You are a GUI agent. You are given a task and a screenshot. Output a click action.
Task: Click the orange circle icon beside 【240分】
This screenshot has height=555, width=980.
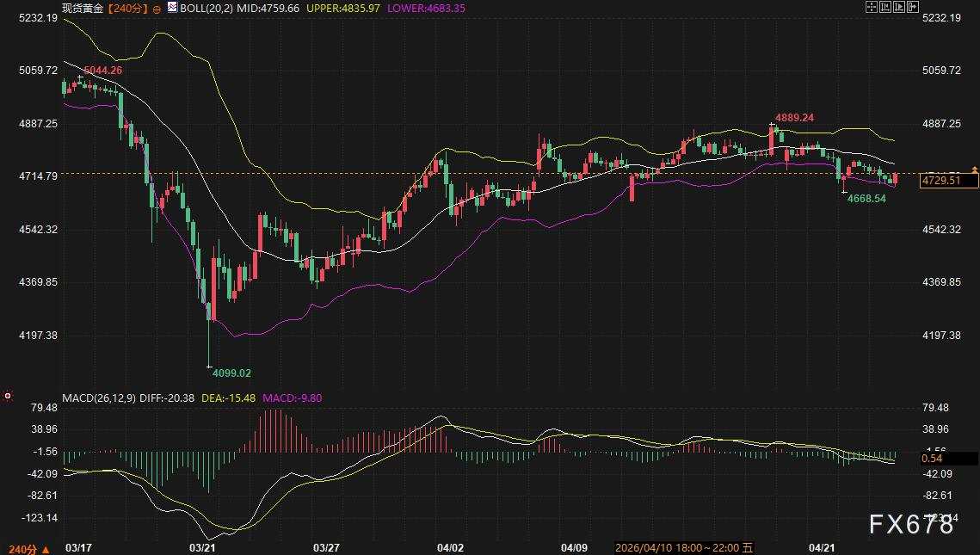157,9
